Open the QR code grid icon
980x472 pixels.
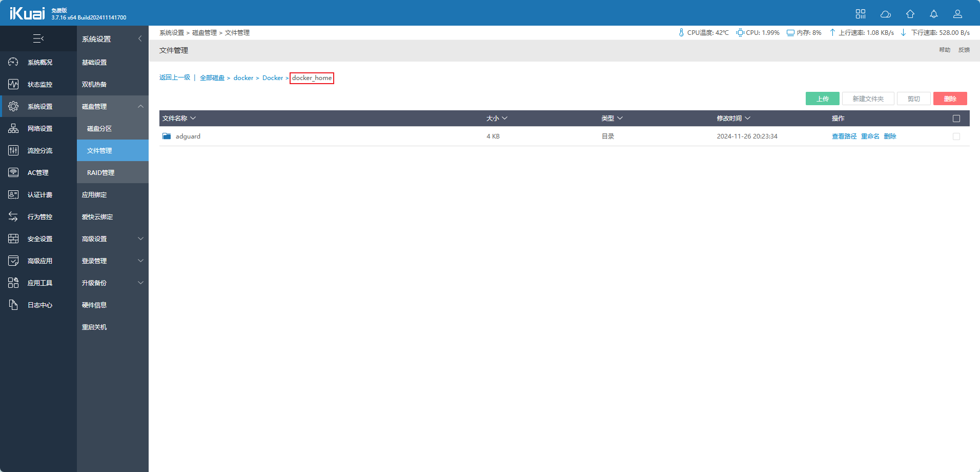click(861, 14)
